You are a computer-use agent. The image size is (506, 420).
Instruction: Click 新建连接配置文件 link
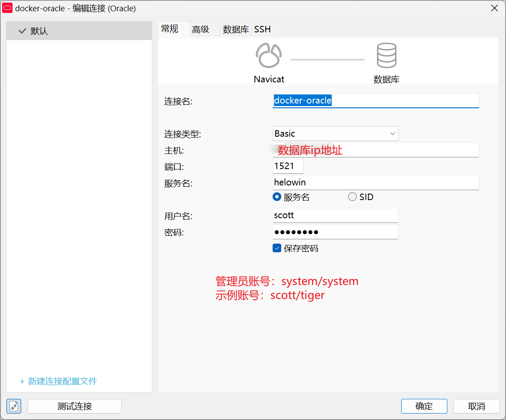click(x=58, y=381)
